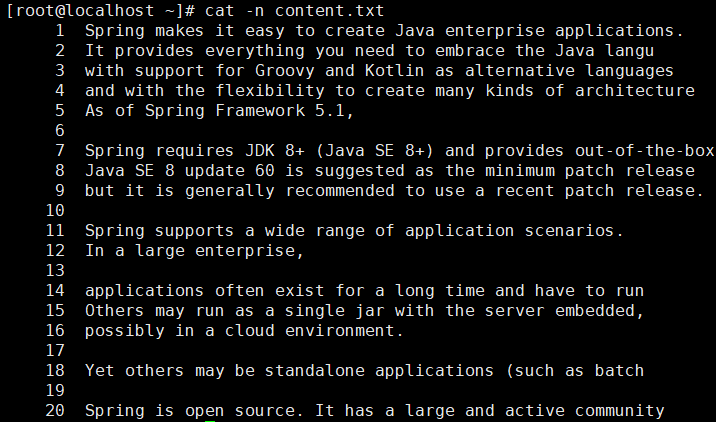Click the word 'Spring' on line 1
The height and width of the screenshot is (422, 716).
pyautogui.click(x=115, y=31)
